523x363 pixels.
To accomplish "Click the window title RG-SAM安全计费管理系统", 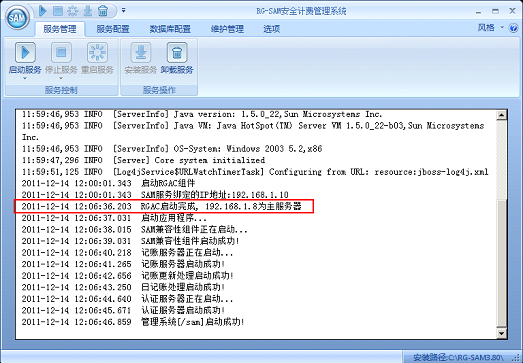I will click(301, 11).
